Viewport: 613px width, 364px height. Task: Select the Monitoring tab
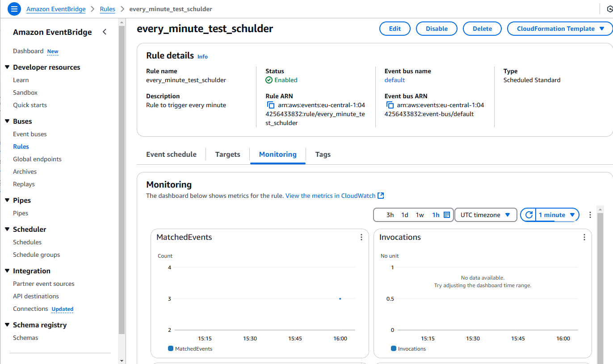click(x=278, y=154)
